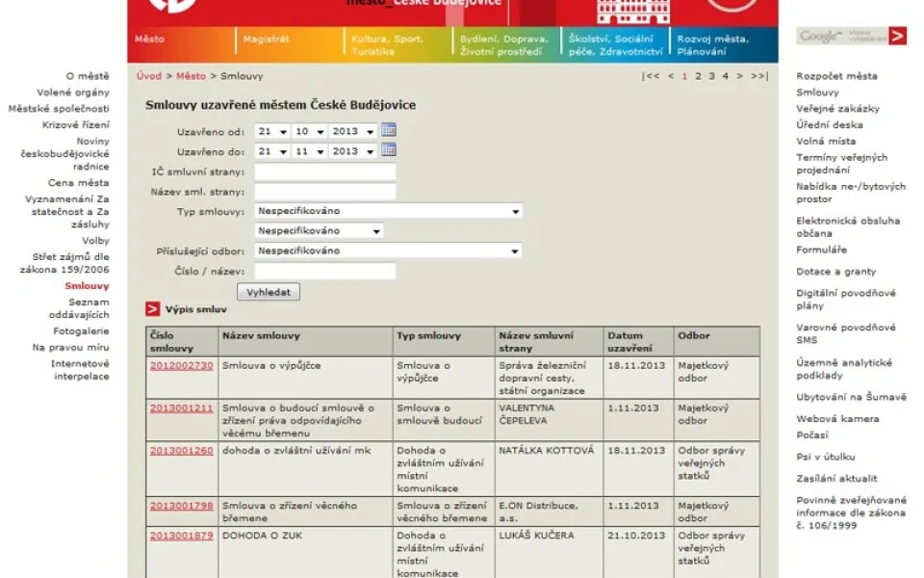Click into Číslo / název field
924x578 pixels.
(325, 271)
